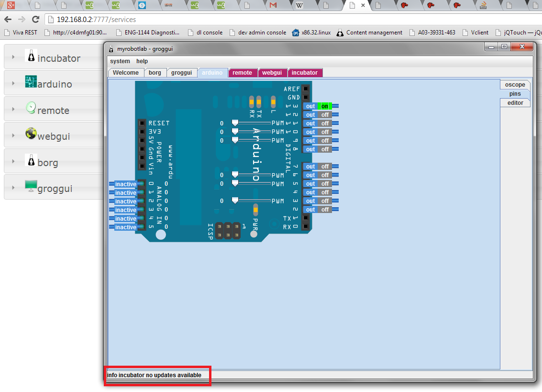Switch to the Stack Overflow browser tab
542x392 pixels.
pos(483,5)
